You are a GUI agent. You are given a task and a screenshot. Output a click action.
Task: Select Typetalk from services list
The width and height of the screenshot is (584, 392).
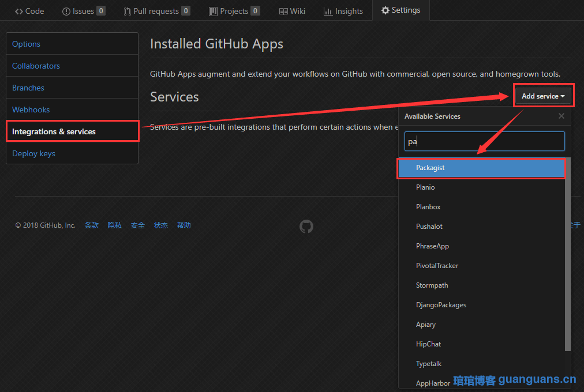coord(482,364)
